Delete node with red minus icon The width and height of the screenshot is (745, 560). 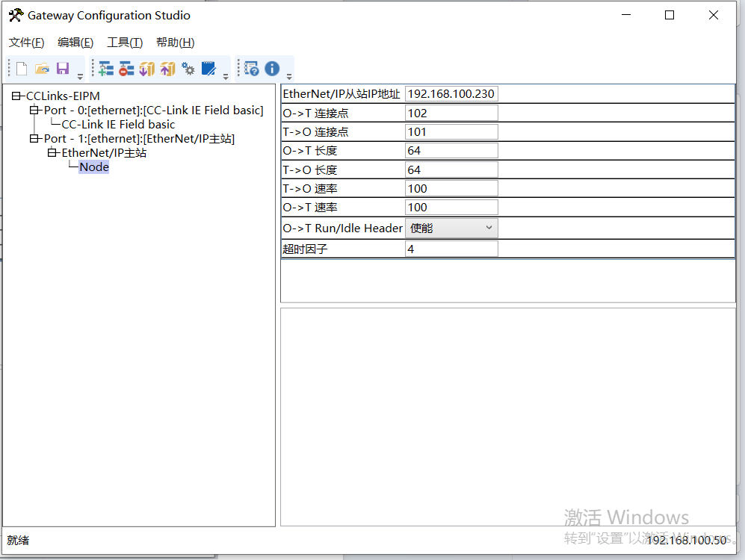(126, 69)
